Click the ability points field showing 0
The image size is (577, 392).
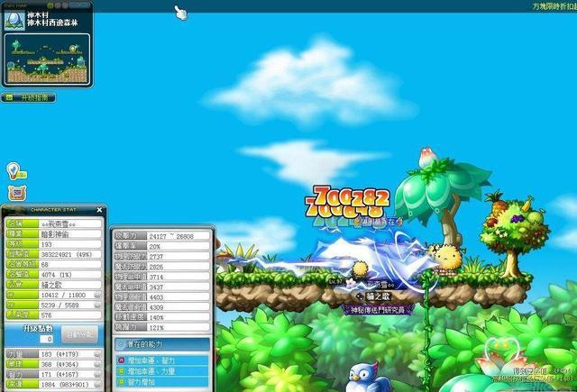46,339
